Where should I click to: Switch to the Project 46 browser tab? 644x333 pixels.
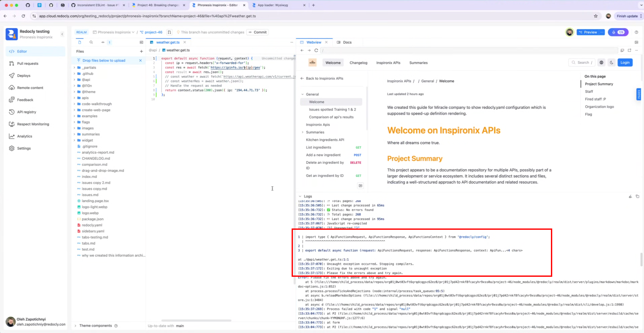click(158, 5)
